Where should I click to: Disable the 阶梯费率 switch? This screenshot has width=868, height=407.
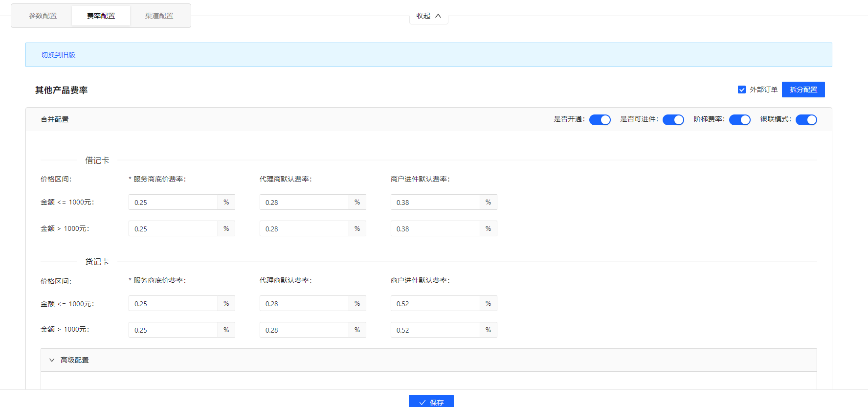pos(739,120)
